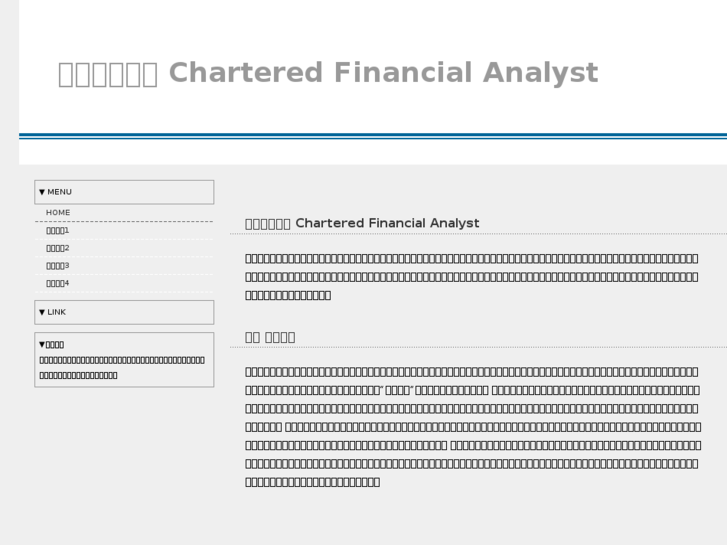Click the first paragraph under main heading
Viewport: 727px width, 545px height.
(472, 276)
